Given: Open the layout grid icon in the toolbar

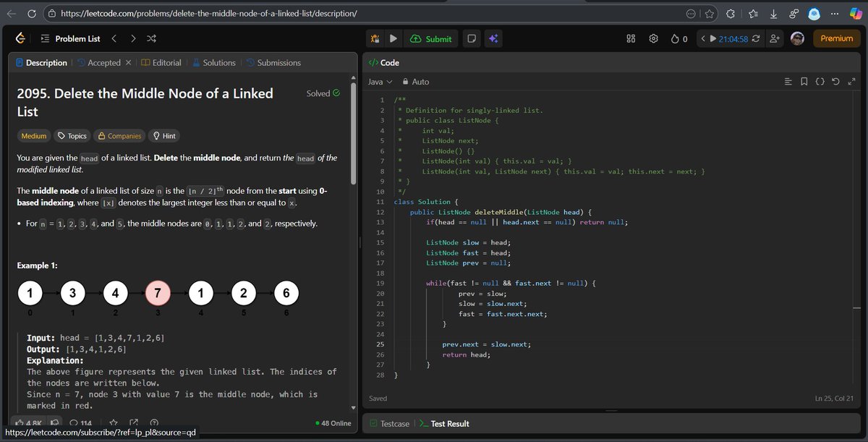Looking at the screenshot, I should coord(630,38).
